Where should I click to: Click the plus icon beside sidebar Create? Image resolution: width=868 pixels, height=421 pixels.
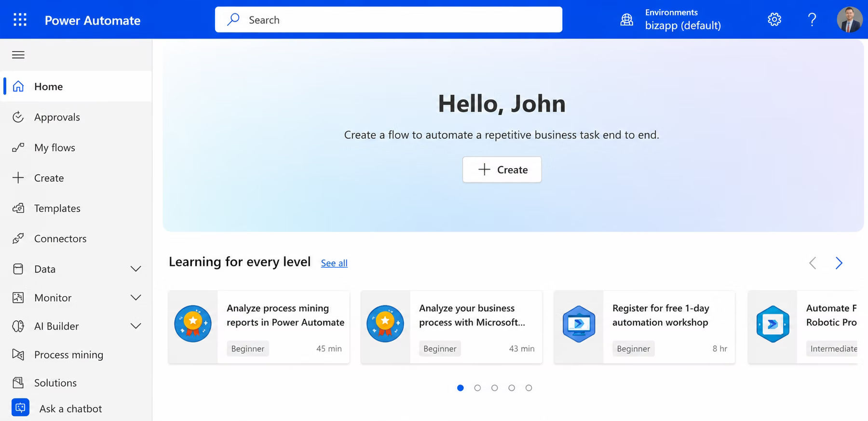18,178
